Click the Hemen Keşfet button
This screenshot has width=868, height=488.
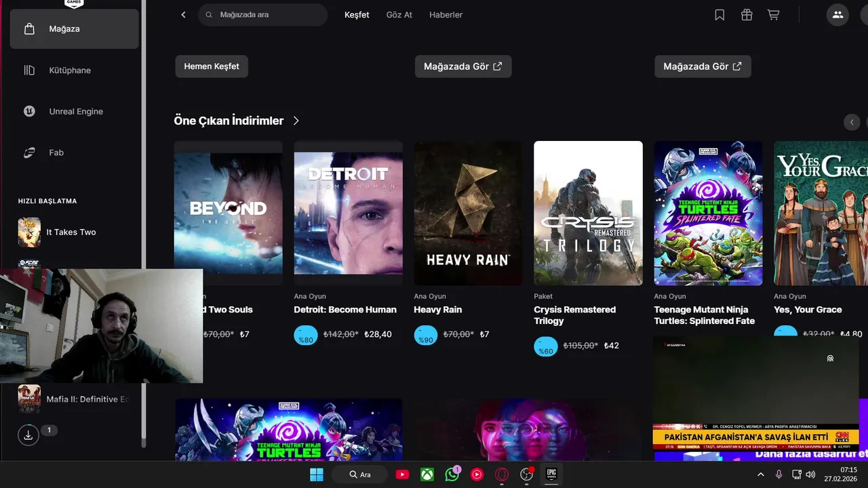212,66
